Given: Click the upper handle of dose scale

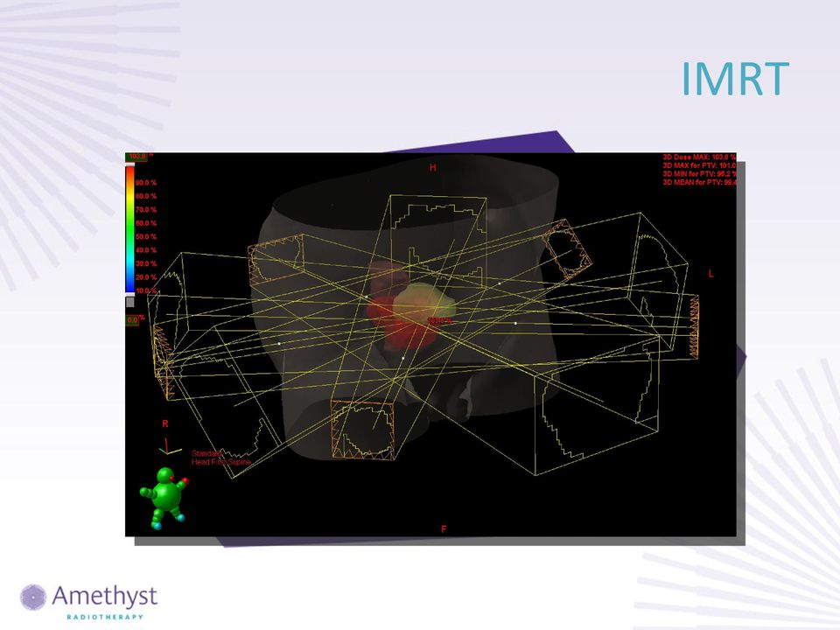Looking at the screenshot, I should pos(130,166).
